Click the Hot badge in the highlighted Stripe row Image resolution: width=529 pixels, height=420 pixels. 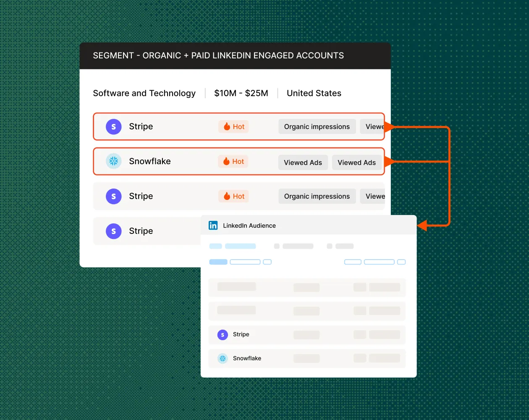233,126
